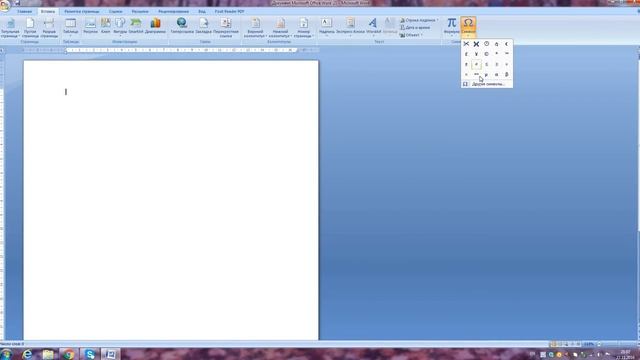Screen dimensions: 640x360
Task: Open the Mailings (Рассылки) tab
Action: click(140, 11)
